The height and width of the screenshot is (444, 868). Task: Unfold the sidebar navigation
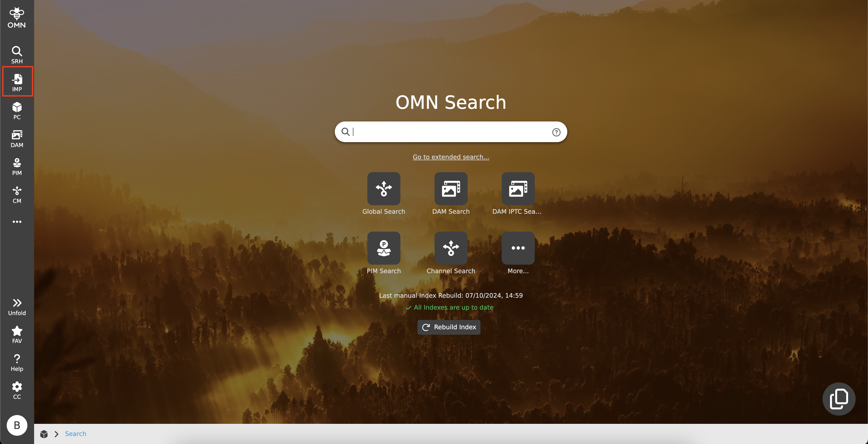pos(17,306)
